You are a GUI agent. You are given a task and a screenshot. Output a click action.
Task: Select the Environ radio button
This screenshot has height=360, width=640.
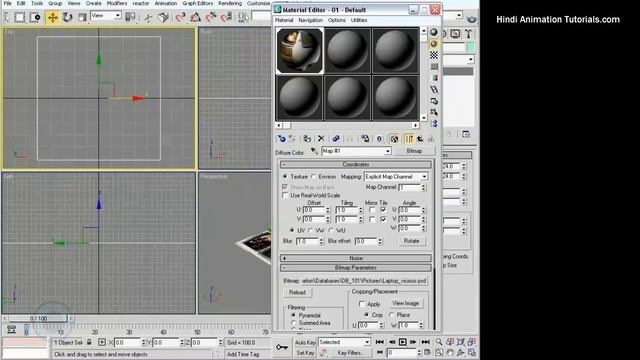click(313, 176)
